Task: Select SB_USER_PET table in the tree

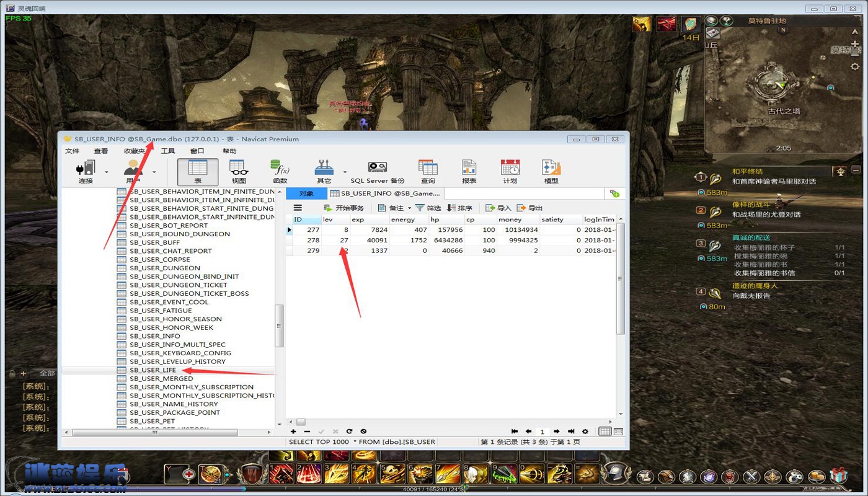Action: point(152,421)
